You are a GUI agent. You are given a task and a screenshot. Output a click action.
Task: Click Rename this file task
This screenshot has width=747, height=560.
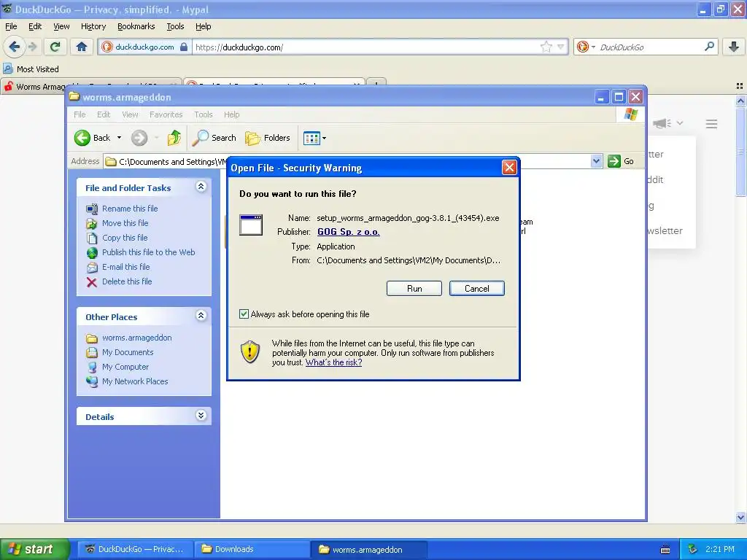point(130,209)
